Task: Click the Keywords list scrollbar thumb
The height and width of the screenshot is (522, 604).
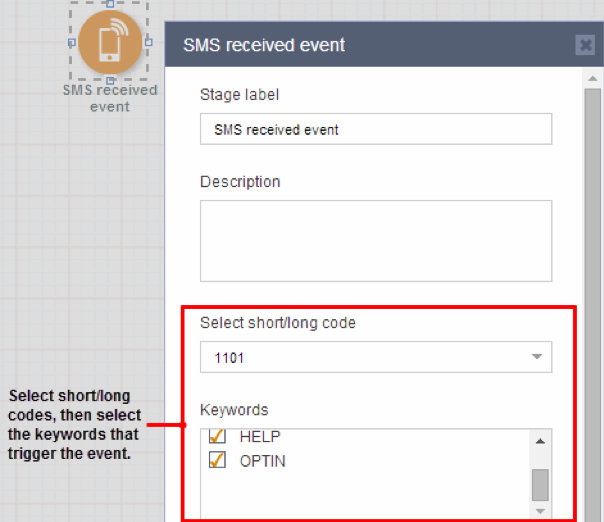Action: tap(540, 484)
